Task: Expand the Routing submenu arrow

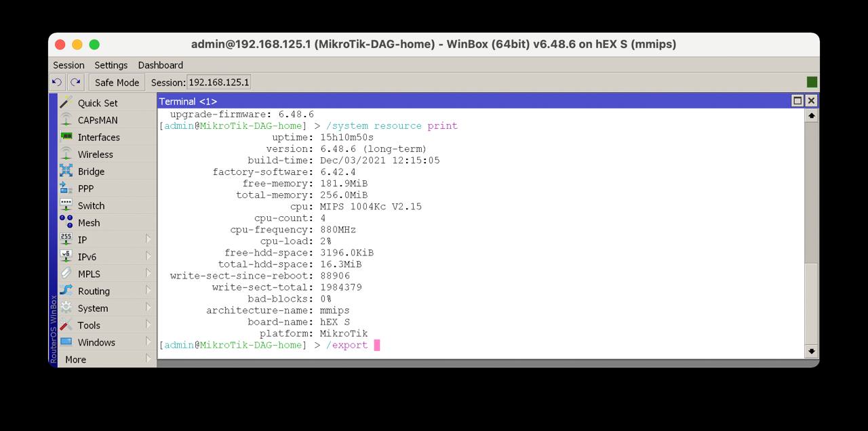Action: pyautogui.click(x=149, y=290)
